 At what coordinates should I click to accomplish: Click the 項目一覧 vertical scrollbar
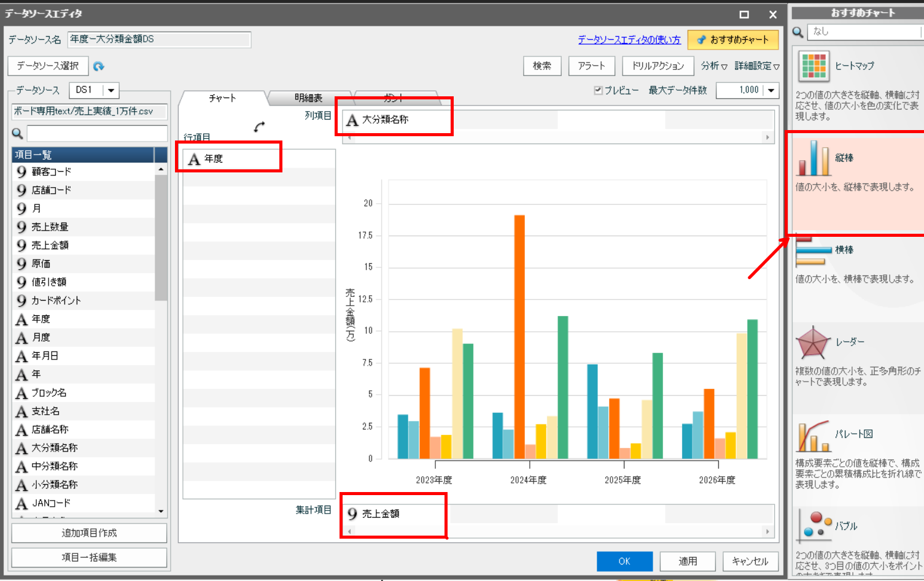tap(161, 339)
